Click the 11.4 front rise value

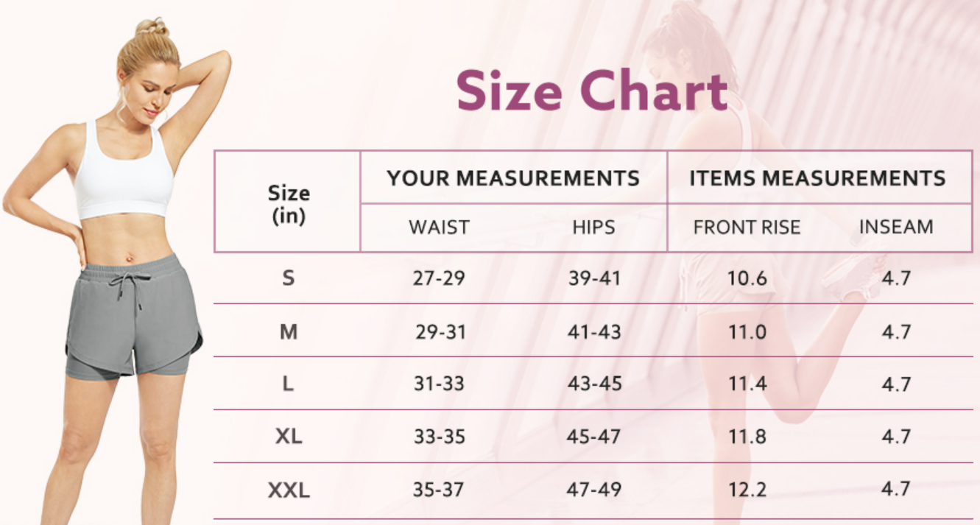[747, 384]
